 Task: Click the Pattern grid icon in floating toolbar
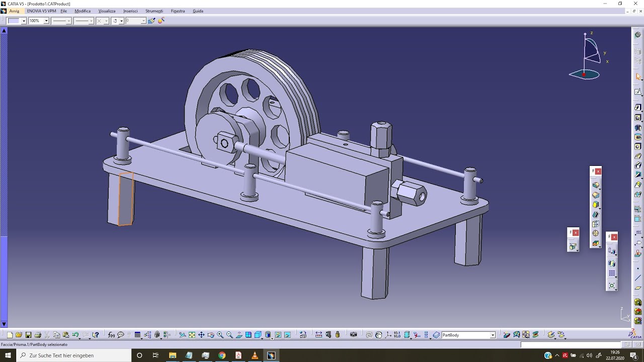[612, 273]
